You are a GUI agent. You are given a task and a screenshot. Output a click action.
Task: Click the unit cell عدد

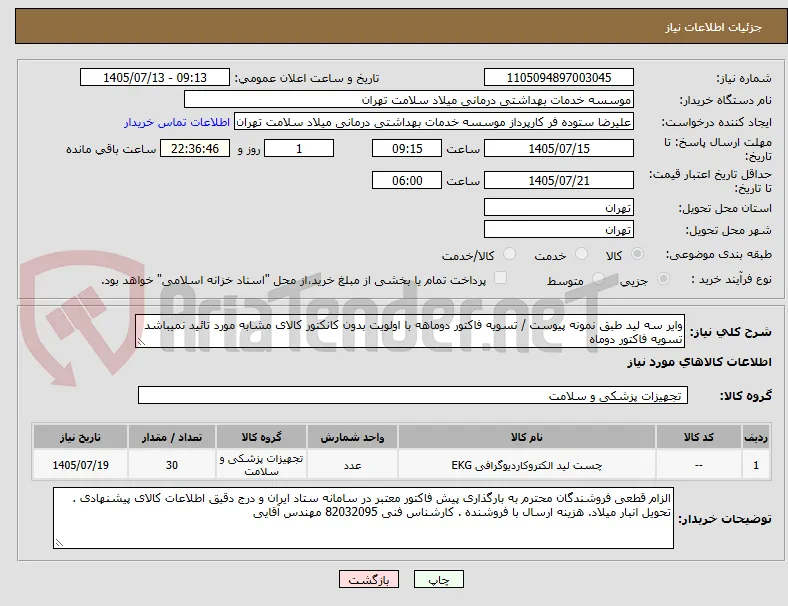tap(352, 465)
